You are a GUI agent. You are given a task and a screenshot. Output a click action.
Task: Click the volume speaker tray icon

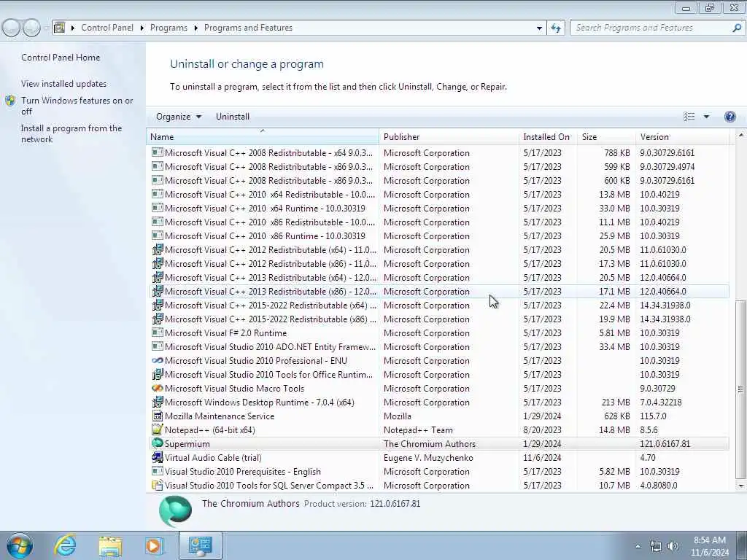[673, 546]
